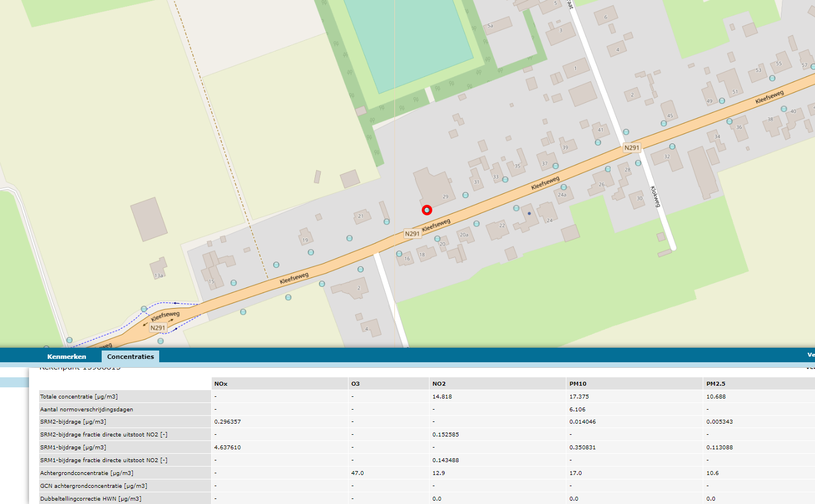This screenshot has width=815, height=504.
Task: Select the calculation point right of house 19
Action: click(311, 252)
